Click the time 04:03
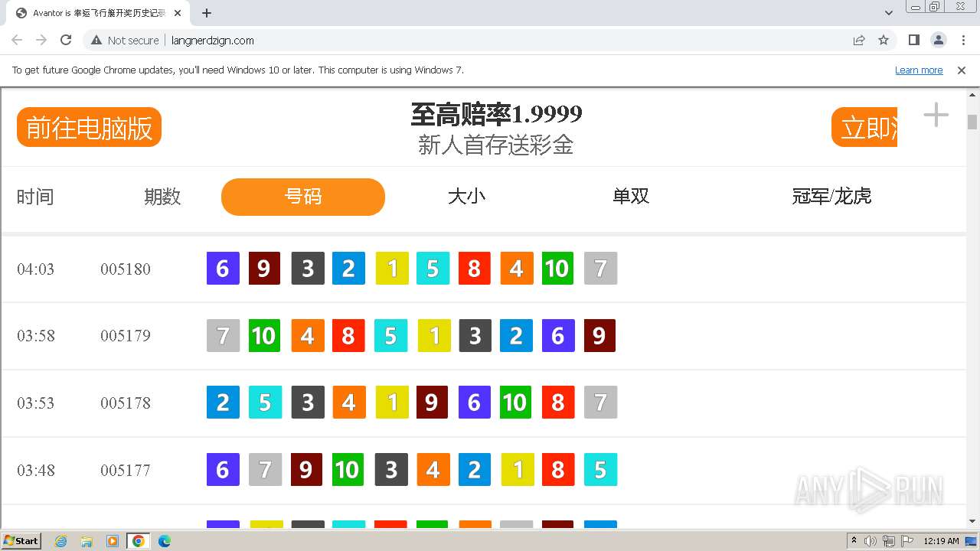The width and height of the screenshot is (980, 551). click(x=36, y=269)
